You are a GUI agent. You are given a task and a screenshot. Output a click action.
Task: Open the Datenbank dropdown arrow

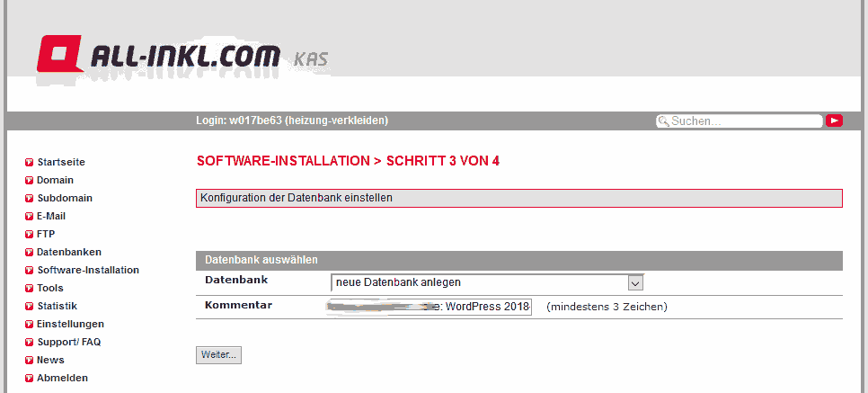(x=635, y=282)
